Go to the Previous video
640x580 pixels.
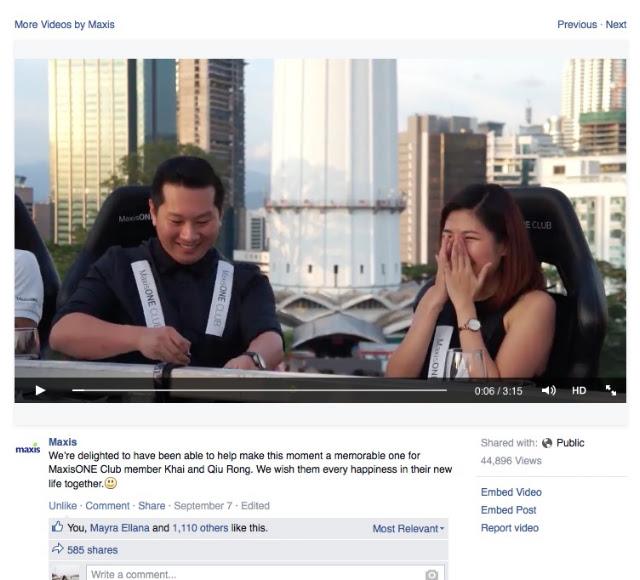point(577,24)
